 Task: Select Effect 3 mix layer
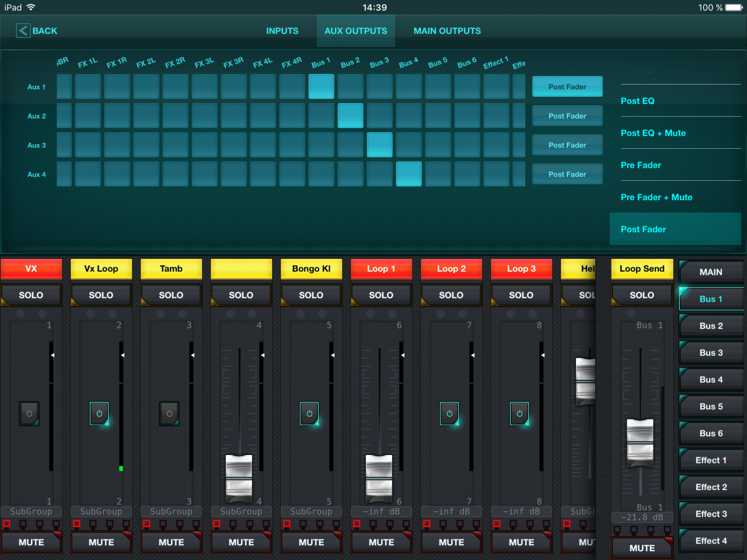711,513
